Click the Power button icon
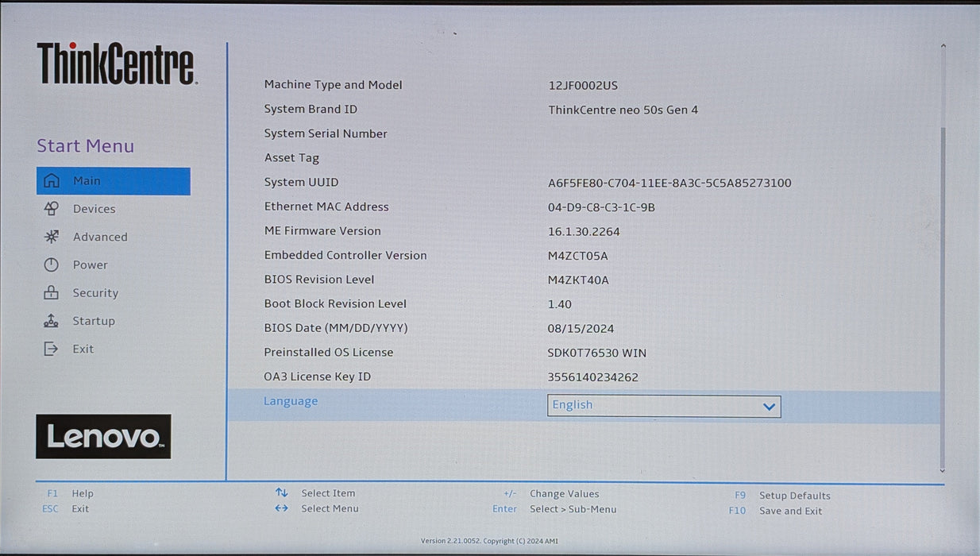The height and width of the screenshot is (556, 980). pyautogui.click(x=52, y=264)
